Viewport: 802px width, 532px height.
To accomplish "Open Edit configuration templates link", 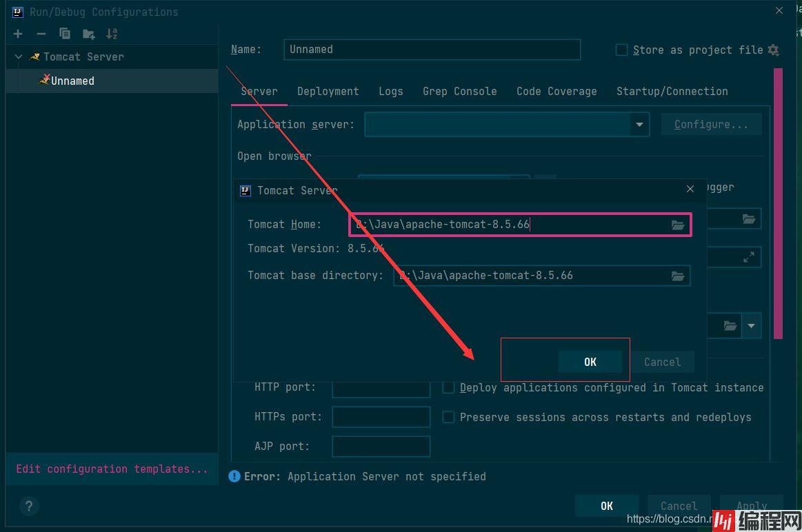I will point(112,469).
